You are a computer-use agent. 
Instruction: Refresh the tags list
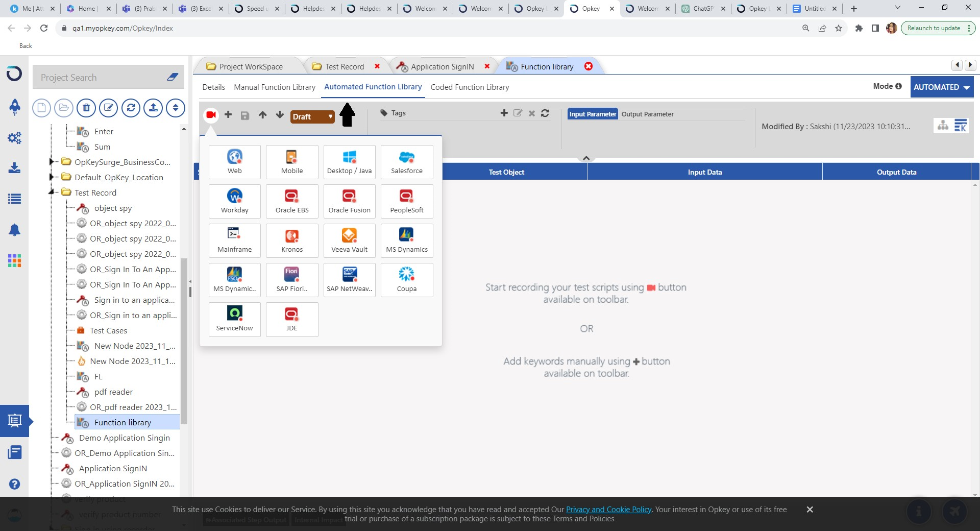tap(545, 113)
